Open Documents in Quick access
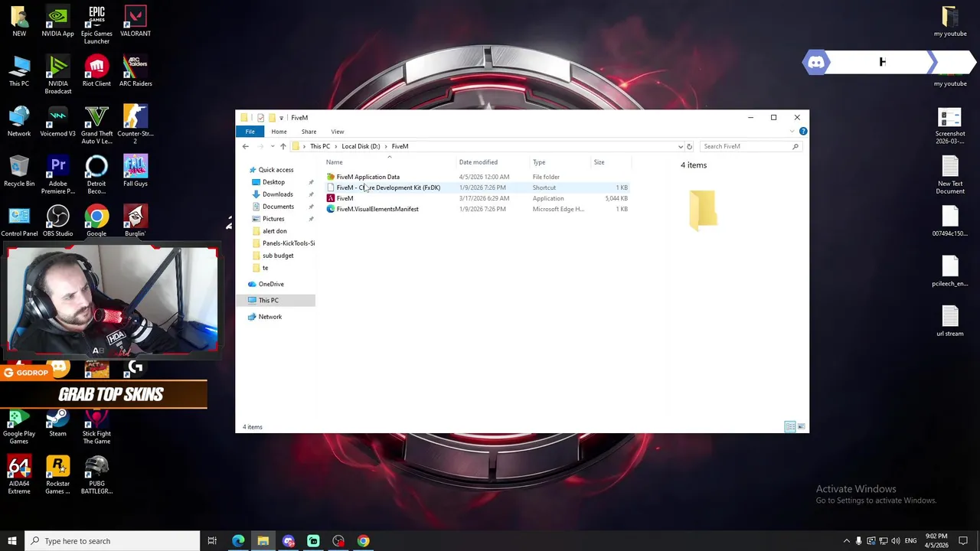 278,207
